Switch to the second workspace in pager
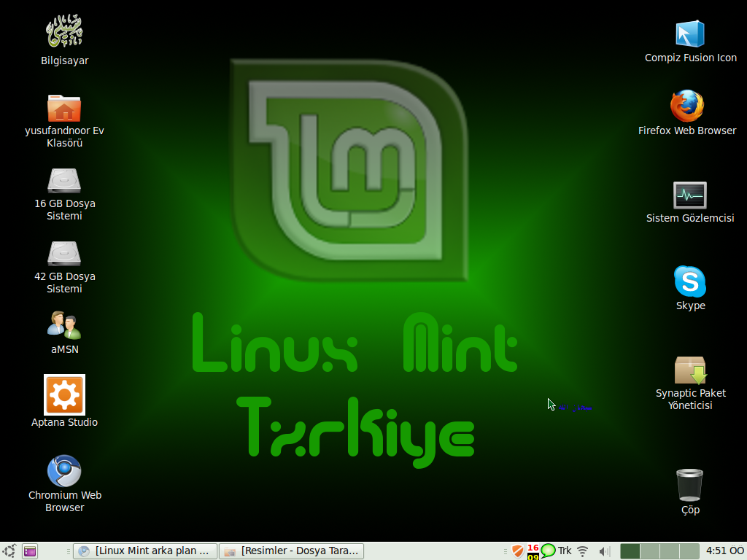Screen dimensions: 747x560 tap(650, 551)
